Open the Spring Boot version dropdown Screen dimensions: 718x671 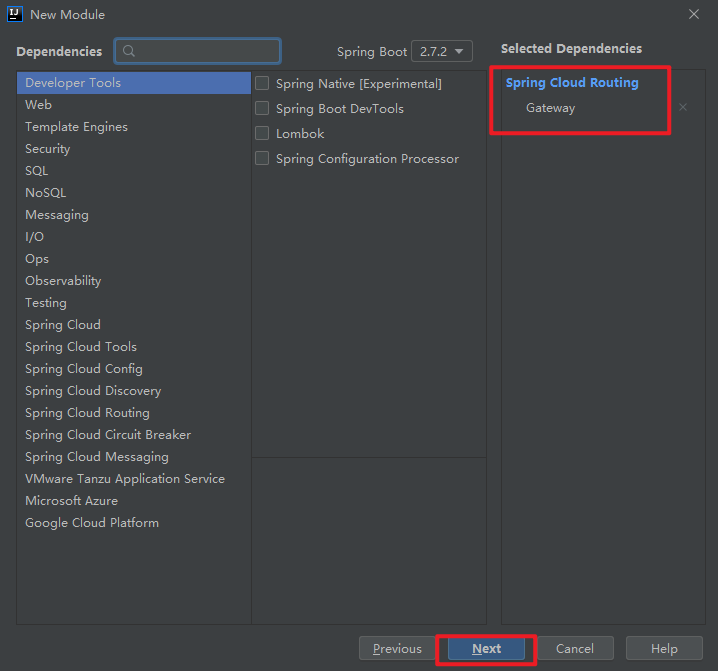coord(442,51)
